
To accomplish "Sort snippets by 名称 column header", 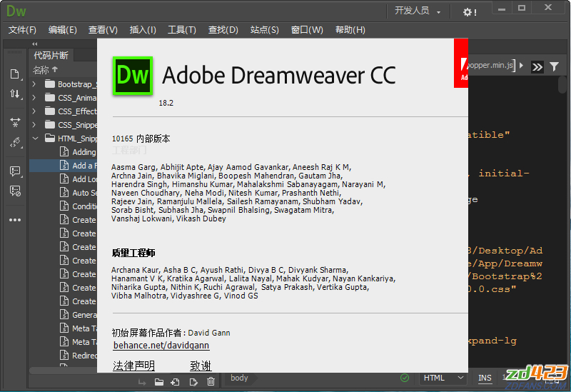I will 45,69.
